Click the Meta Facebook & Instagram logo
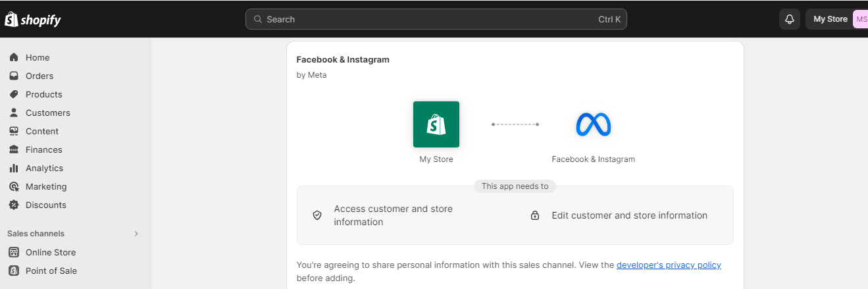The width and height of the screenshot is (868, 289). coord(594,124)
